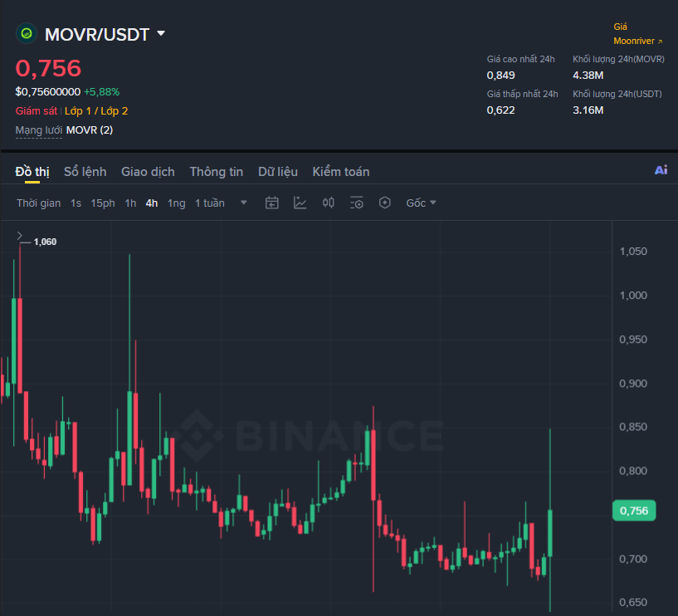Switch to the Sổ lệnh tab

pos(85,172)
